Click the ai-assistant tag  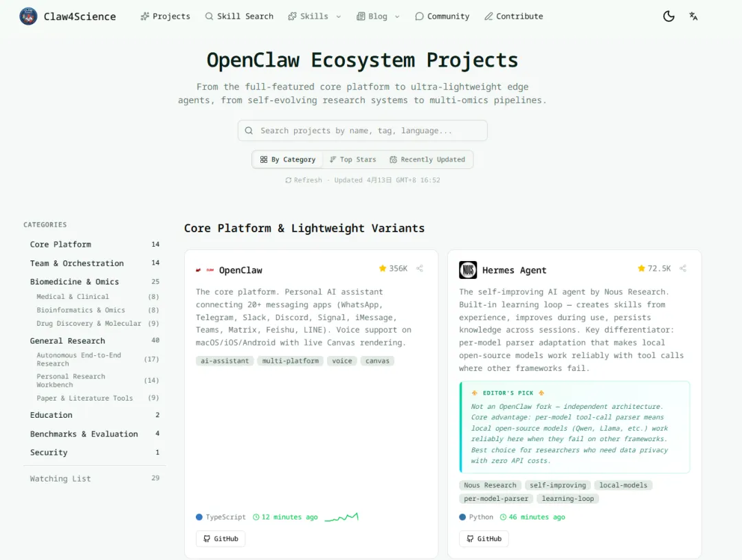pos(225,361)
